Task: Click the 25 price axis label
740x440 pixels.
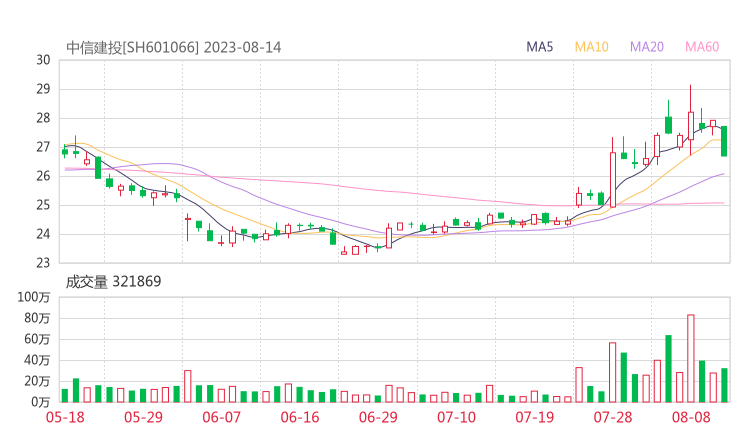Action: 43,205
